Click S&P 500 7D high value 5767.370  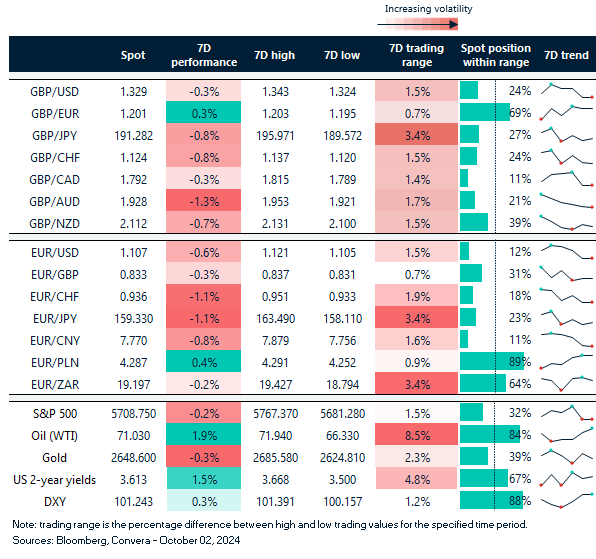(276, 413)
